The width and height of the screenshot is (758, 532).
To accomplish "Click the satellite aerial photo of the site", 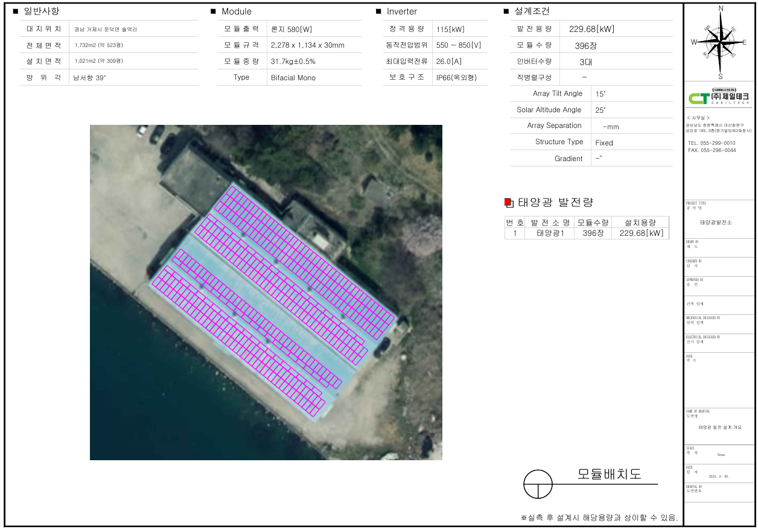I will point(266,292).
